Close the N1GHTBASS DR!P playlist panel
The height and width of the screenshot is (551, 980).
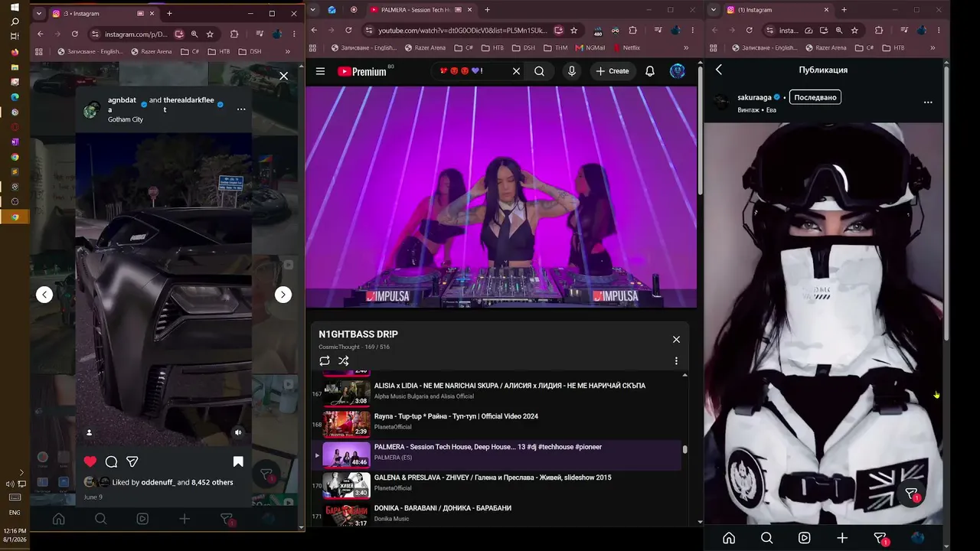click(x=676, y=339)
